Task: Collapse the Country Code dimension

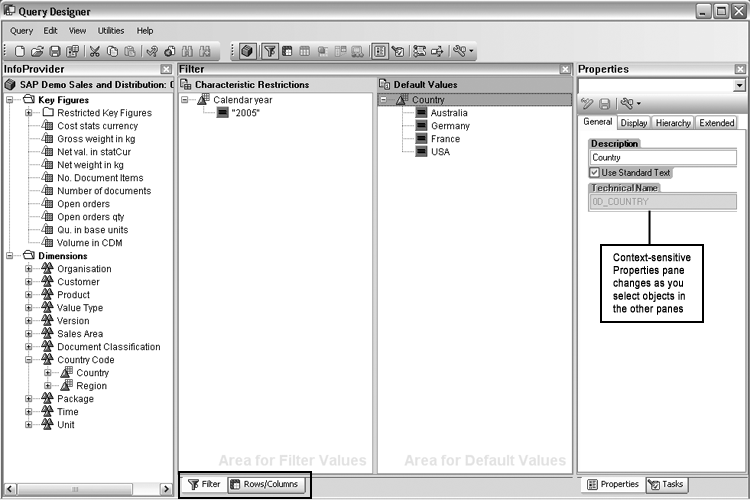Action: 29,359
